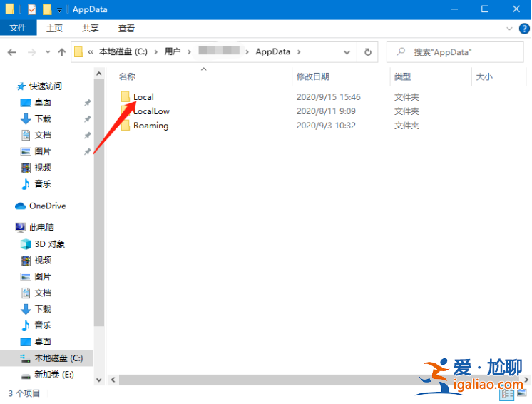Go forward with the forward arrow
532x404 pixels.
[x=31, y=52]
